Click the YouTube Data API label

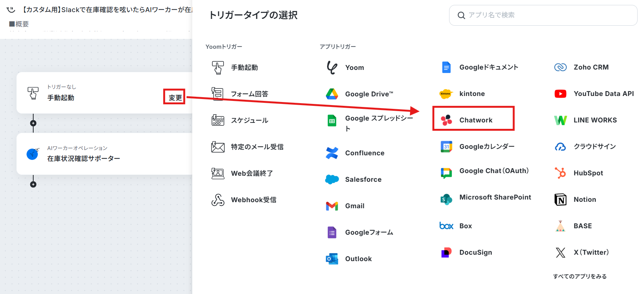click(x=604, y=94)
